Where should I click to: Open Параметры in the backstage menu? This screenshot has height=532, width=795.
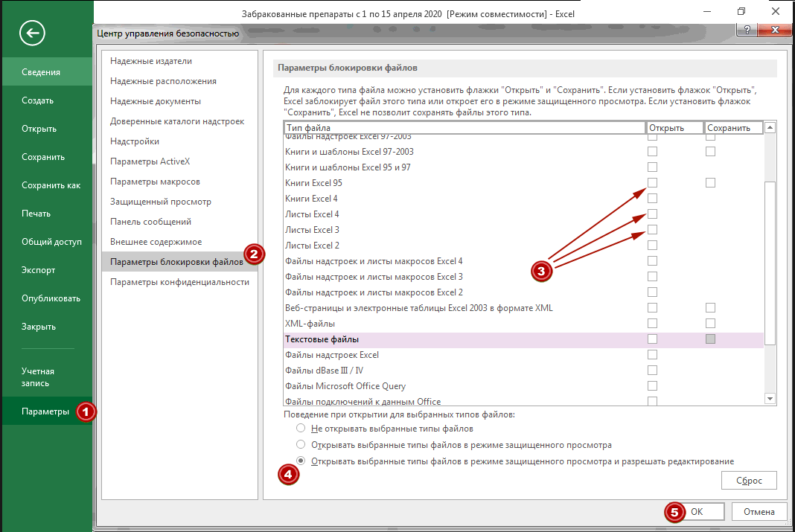pos(47,411)
